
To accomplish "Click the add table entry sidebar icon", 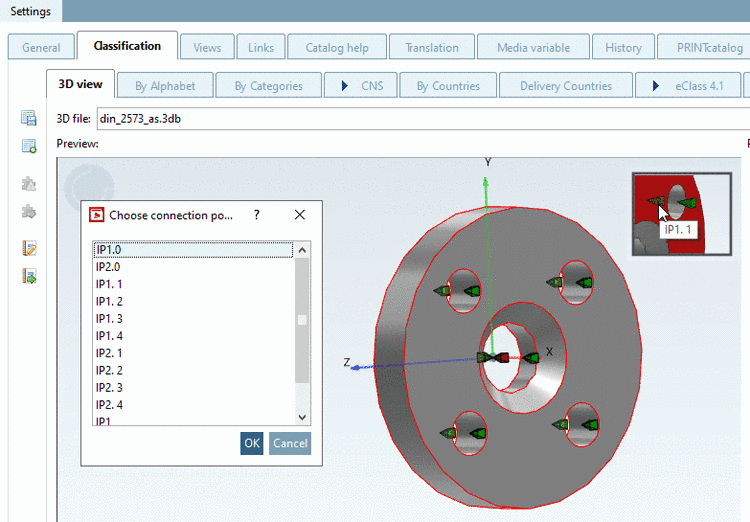I will point(29,146).
